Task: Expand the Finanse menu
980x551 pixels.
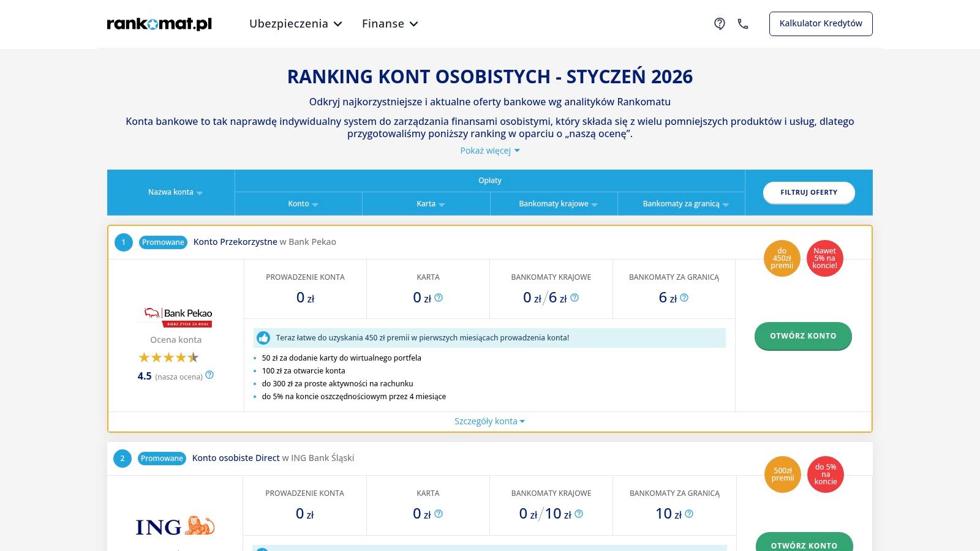Action: pos(390,24)
